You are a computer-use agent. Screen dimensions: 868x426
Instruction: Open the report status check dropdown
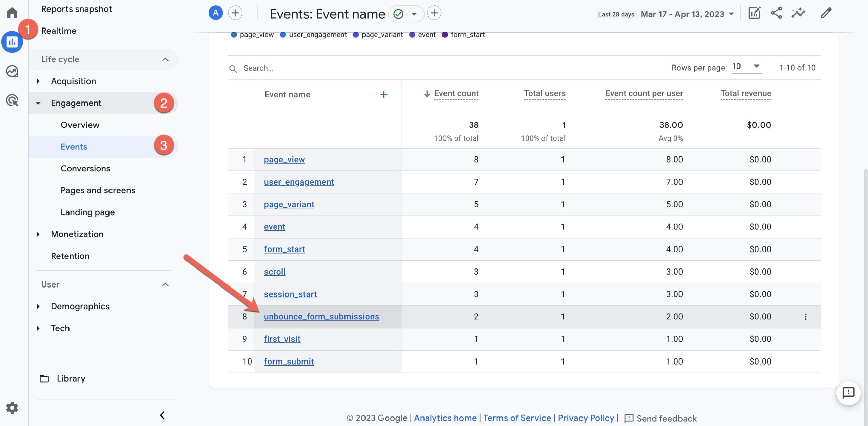click(x=406, y=14)
